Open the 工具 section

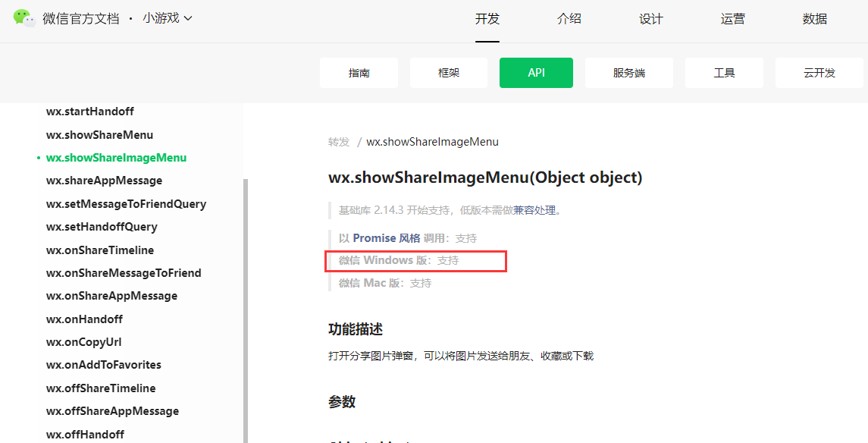[x=724, y=73]
